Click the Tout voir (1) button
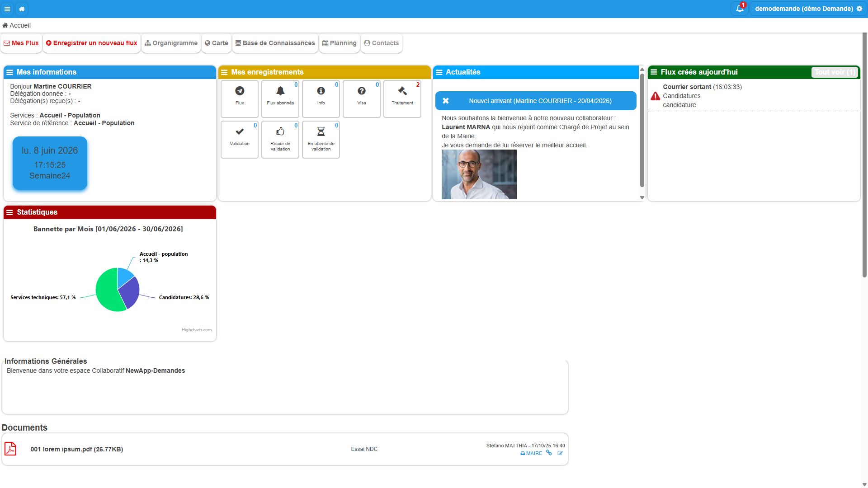This screenshot has width=868, height=488. pos(835,72)
